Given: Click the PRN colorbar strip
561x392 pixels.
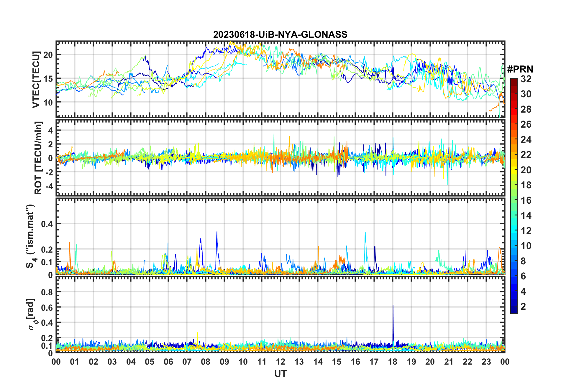Looking at the screenshot, I should pos(514,196).
